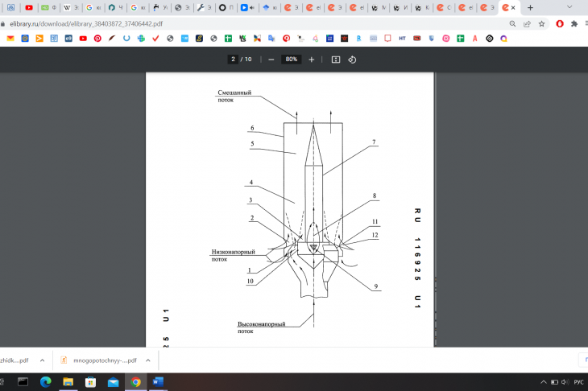
Task: Expand options for mnogopotochnyy pdf download
Action: pyautogui.click(x=148, y=360)
